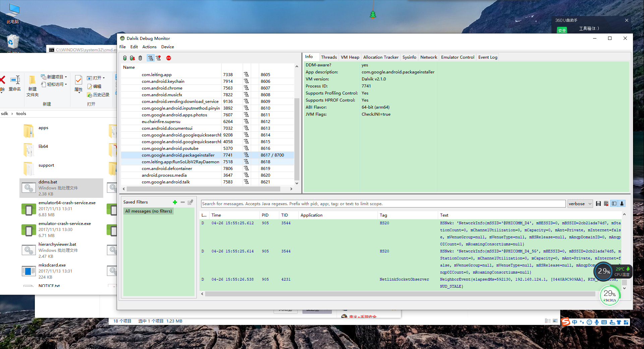Click the NetlinkSocketObserver log entry tag
This screenshot has height=349, width=644.
click(x=404, y=279)
